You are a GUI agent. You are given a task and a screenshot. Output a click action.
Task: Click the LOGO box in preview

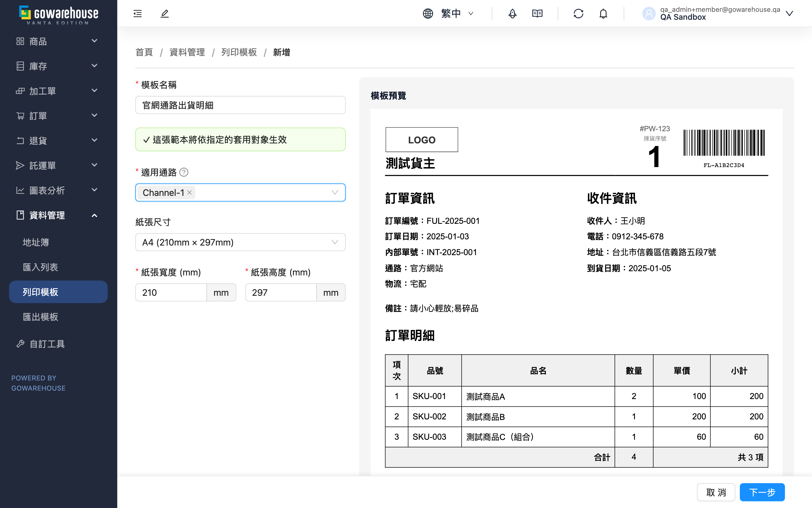coord(422,139)
